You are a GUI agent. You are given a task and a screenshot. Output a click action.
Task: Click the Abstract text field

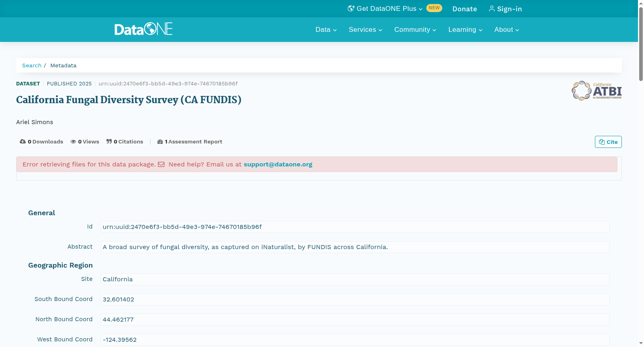tap(355, 247)
